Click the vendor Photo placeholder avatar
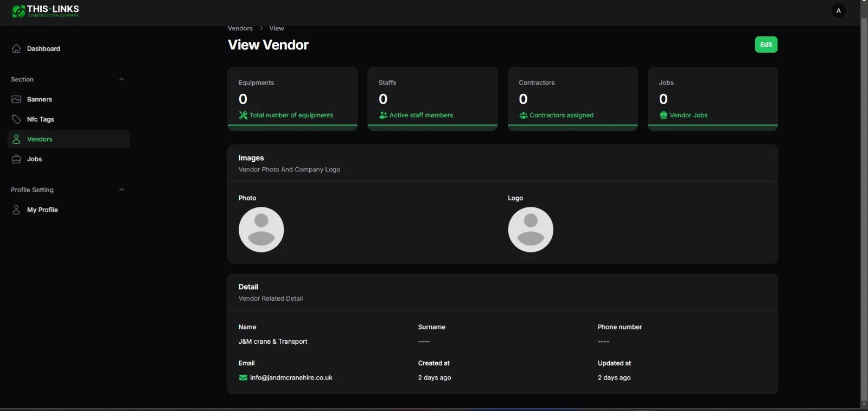Image resolution: width=868 pixels, height=411 pixels. coord(261,230)
